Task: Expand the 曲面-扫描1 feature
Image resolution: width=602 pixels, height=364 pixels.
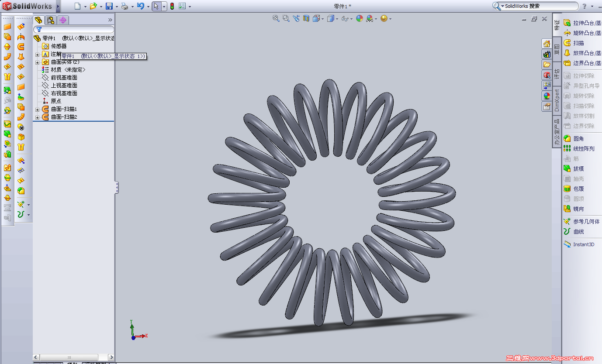Action: point(37,109)
